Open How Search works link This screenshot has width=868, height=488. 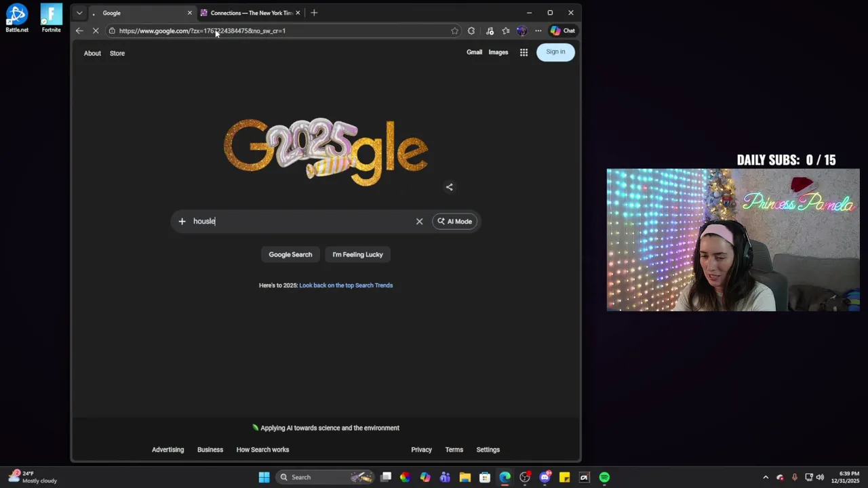(x=262, y=449)
